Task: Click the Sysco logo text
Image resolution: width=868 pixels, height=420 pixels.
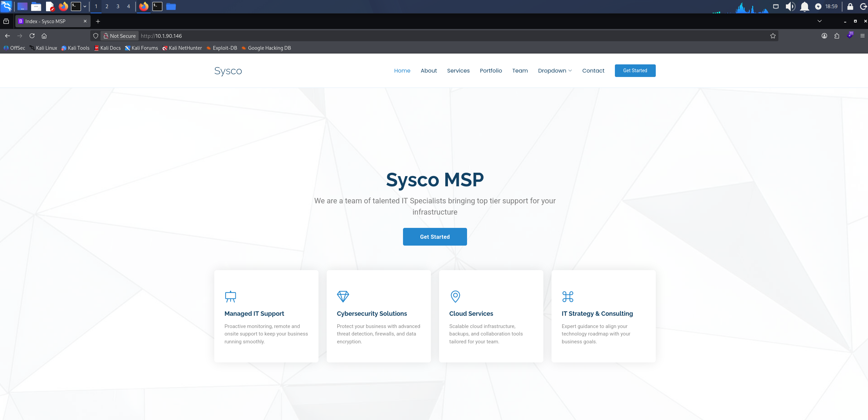Action: (228, 71)
